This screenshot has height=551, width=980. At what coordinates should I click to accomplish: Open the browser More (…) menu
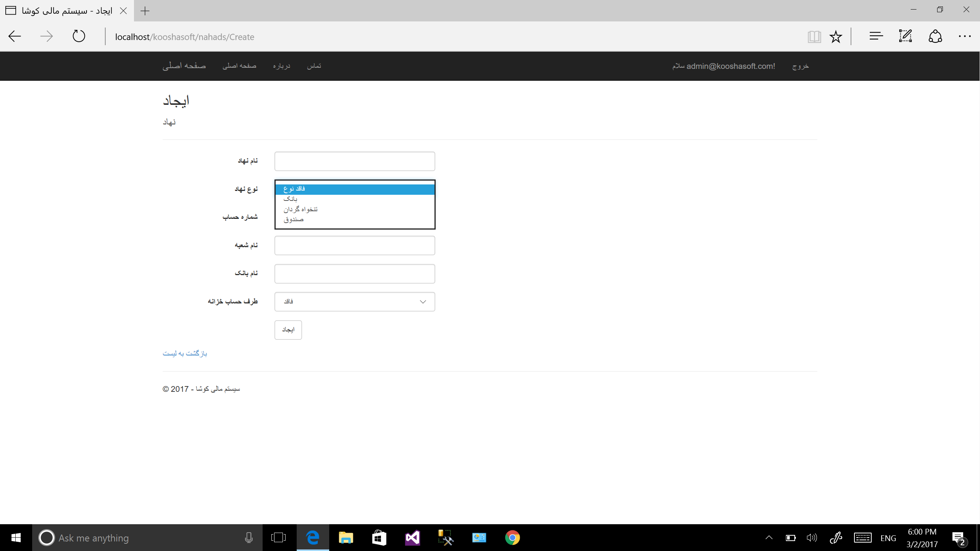coord(965,36)
